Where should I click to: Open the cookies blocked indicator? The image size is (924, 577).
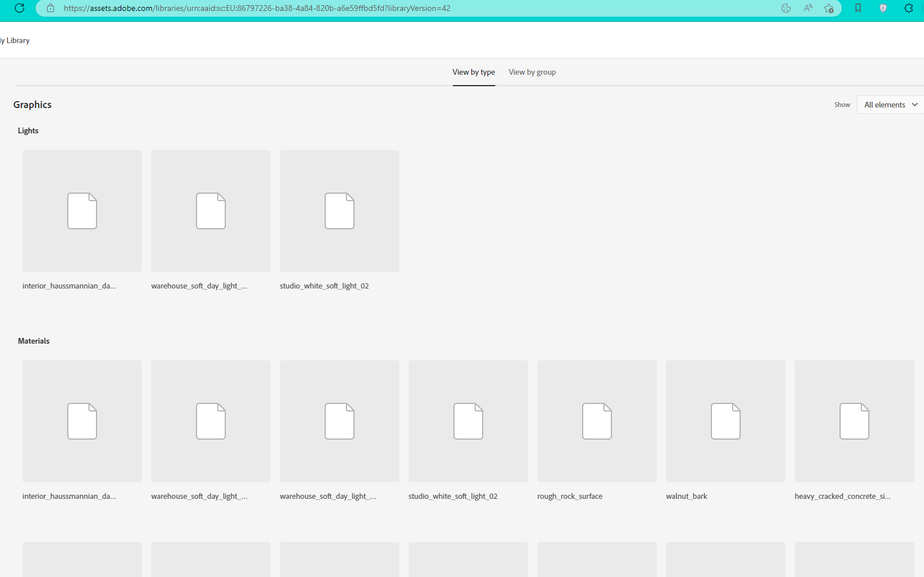(x=786, y=9)
